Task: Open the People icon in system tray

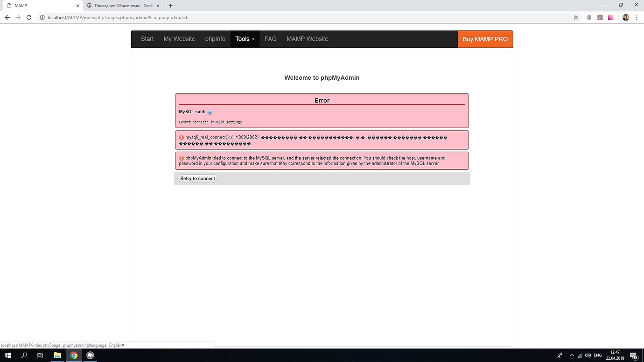Action: (560, 355)
